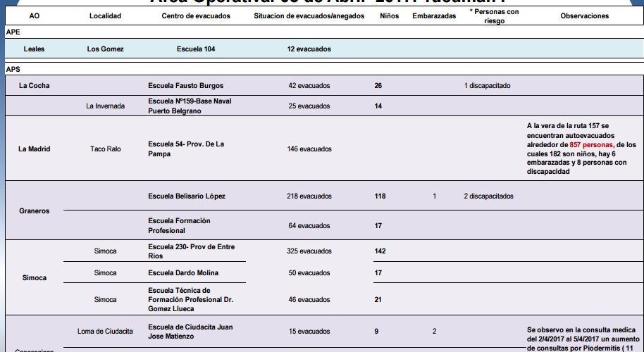Click the 'Leales' cell

[x=34, y=49]
